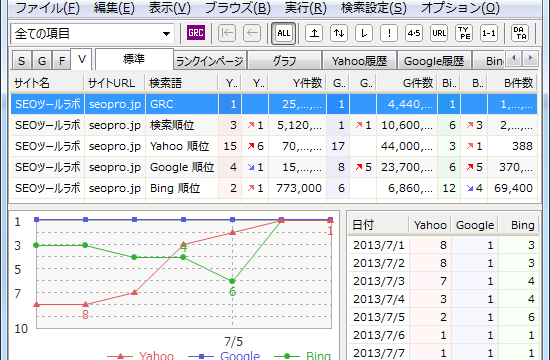Open the 実行(R) menu
This screenshot has height=360, width=550.
(306, 8)
